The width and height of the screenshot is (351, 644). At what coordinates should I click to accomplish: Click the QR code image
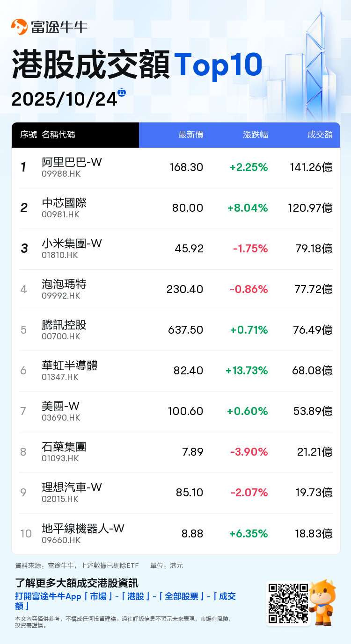(x=288, y=603)
